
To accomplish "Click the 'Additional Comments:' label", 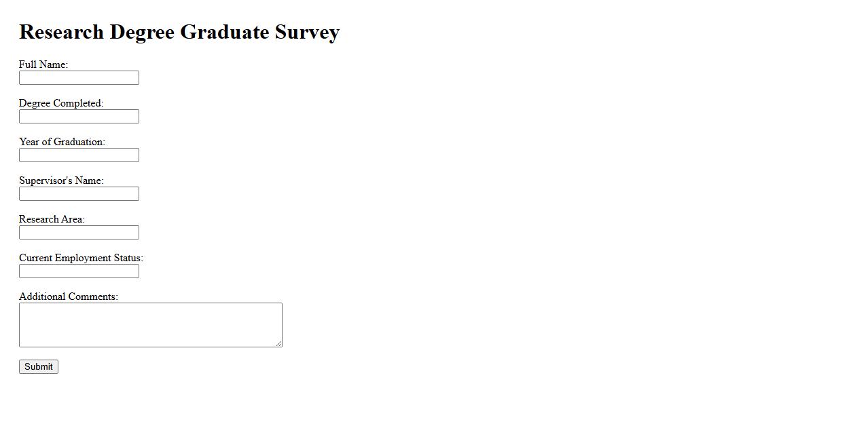I will click(x=69, y=296).
